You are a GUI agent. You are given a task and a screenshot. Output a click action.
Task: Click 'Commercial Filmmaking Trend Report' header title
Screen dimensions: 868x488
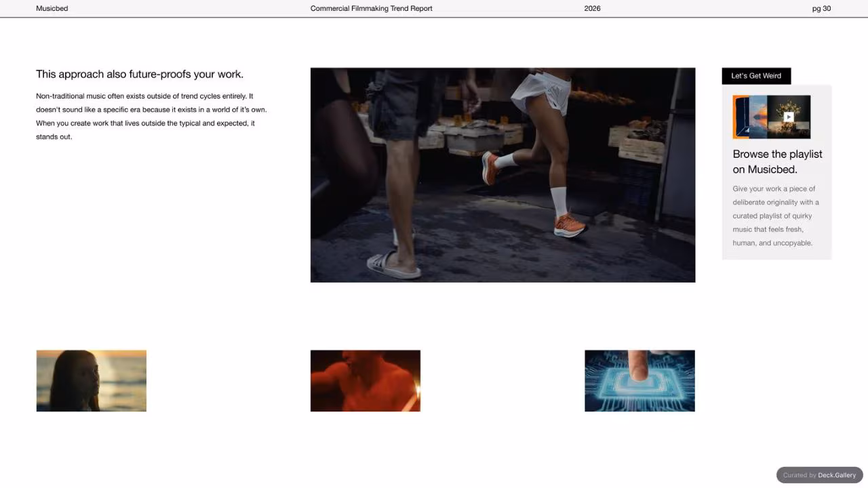pyautogui.click(x=371, y=9)
